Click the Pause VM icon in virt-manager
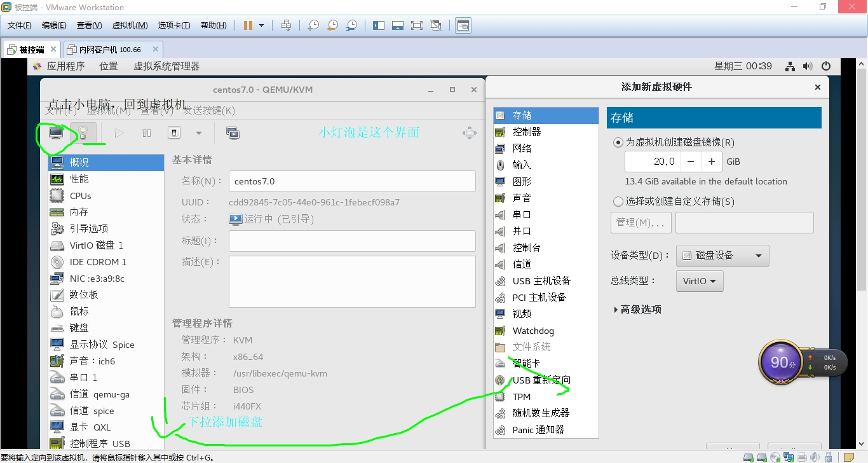The height and width of the screenshot is (463, 868). click(x=146, y=132)
